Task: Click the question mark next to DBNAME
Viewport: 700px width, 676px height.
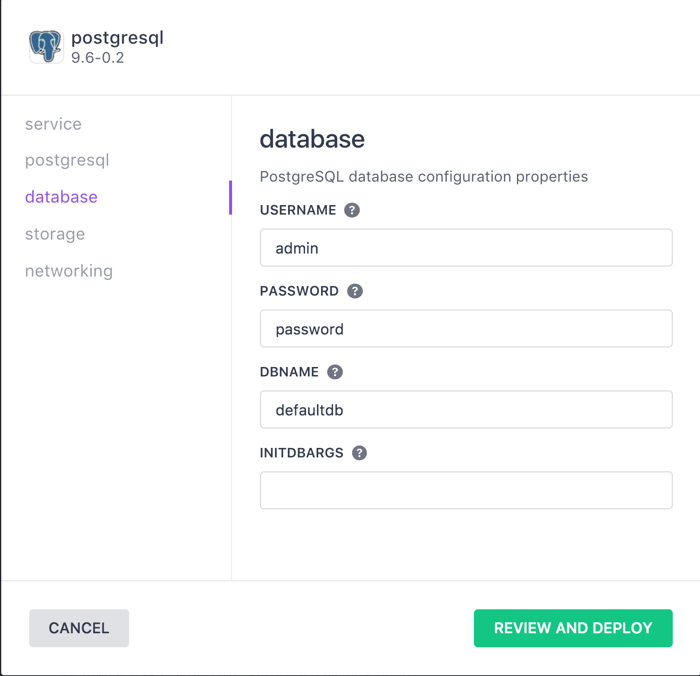Action: pos(335,372)
